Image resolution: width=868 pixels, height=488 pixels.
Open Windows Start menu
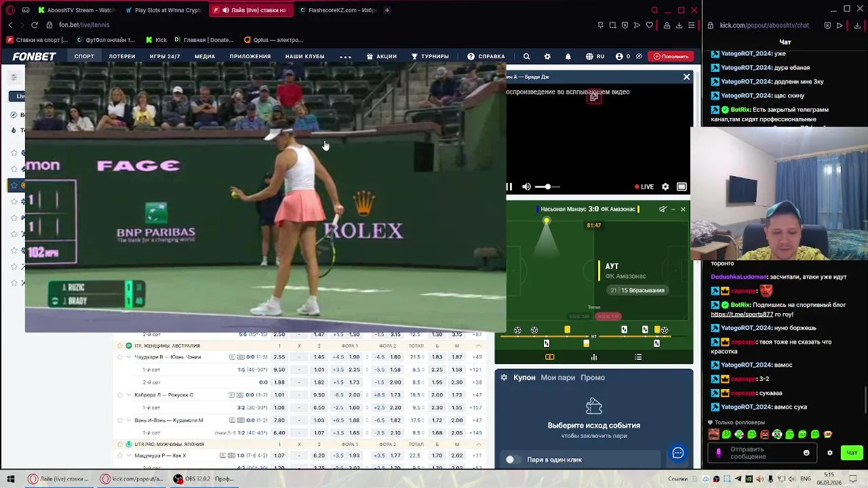(10, 479)
